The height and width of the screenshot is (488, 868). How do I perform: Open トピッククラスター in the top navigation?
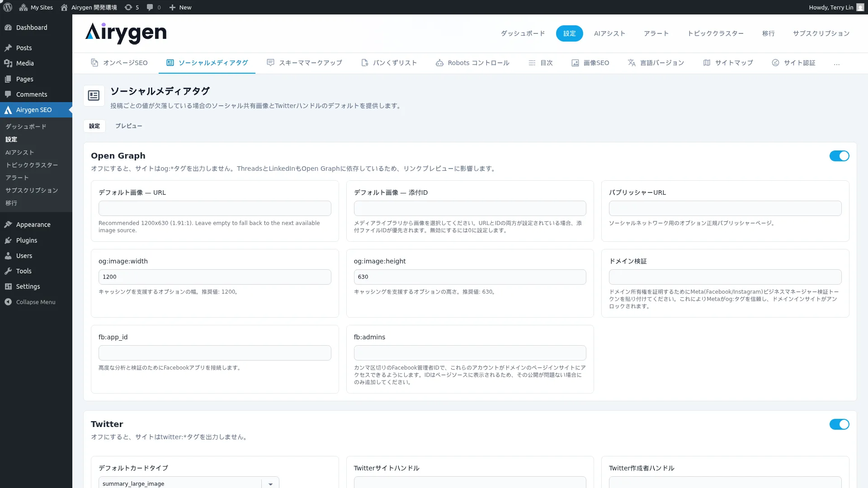pos(715,33)
